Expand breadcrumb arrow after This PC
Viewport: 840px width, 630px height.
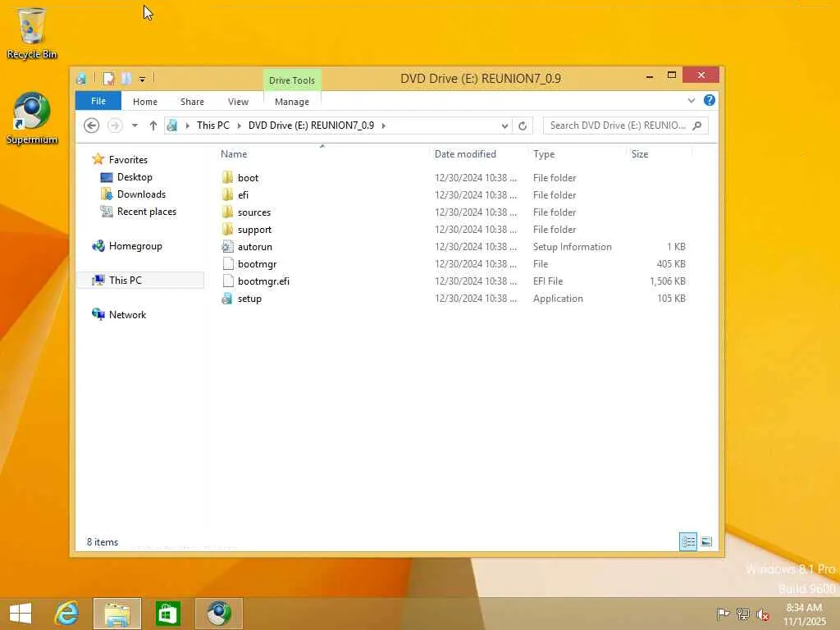[239, 126]
